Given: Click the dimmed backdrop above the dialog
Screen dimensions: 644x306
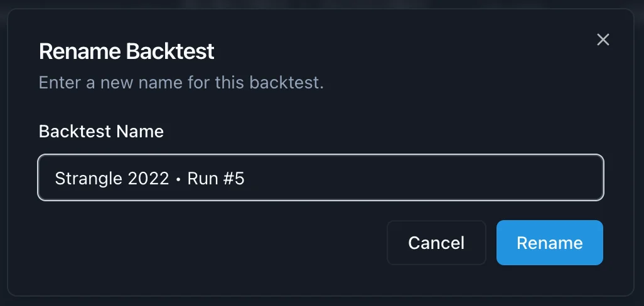Looking at the screenshot, I should [314, 4].
